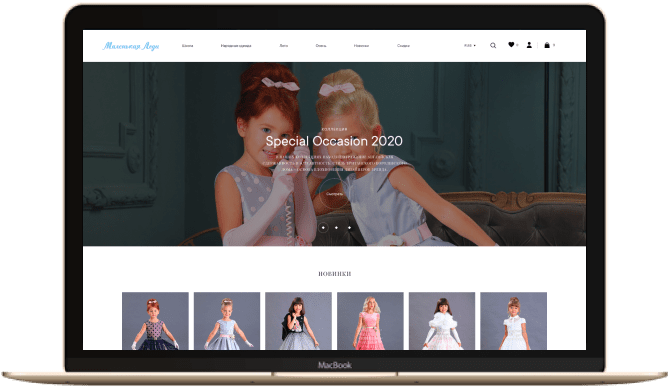Open the last navigation menu item
668x387 pixels.
403,46
